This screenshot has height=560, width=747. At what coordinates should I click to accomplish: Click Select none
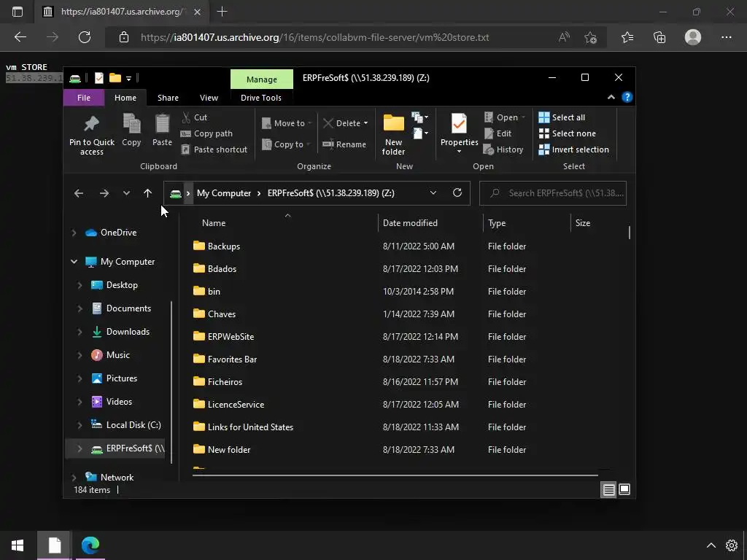pos(567,133)
